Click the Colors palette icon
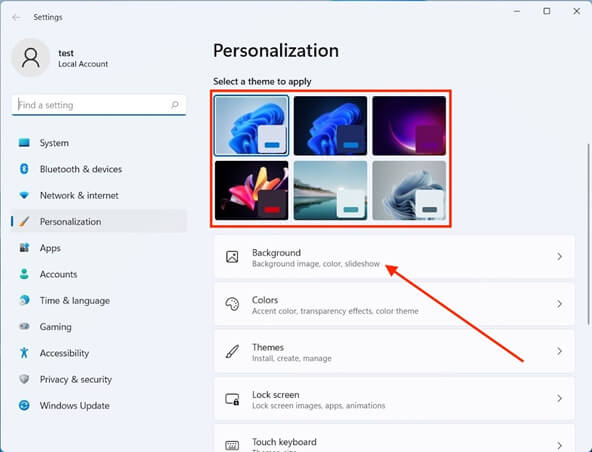 coord(232,304)
